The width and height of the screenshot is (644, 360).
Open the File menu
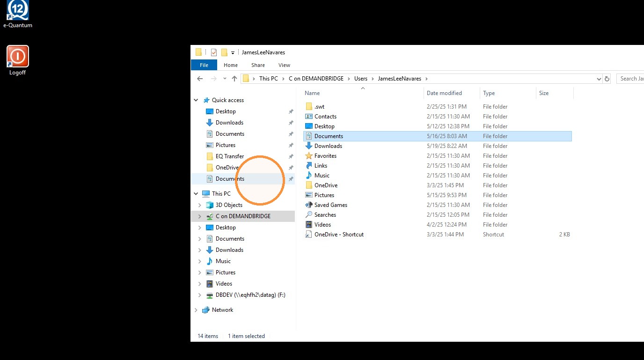click(204, 65)
